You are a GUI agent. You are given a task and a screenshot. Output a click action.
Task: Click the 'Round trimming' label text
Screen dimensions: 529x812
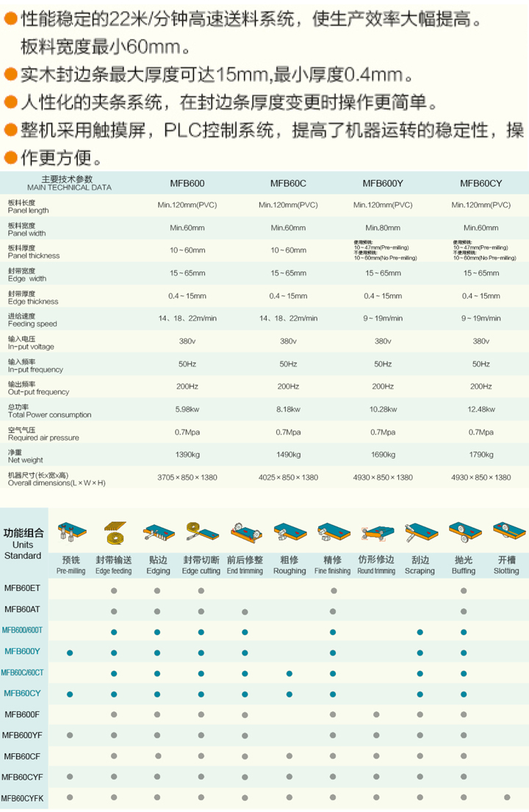(x=376, y=570)
